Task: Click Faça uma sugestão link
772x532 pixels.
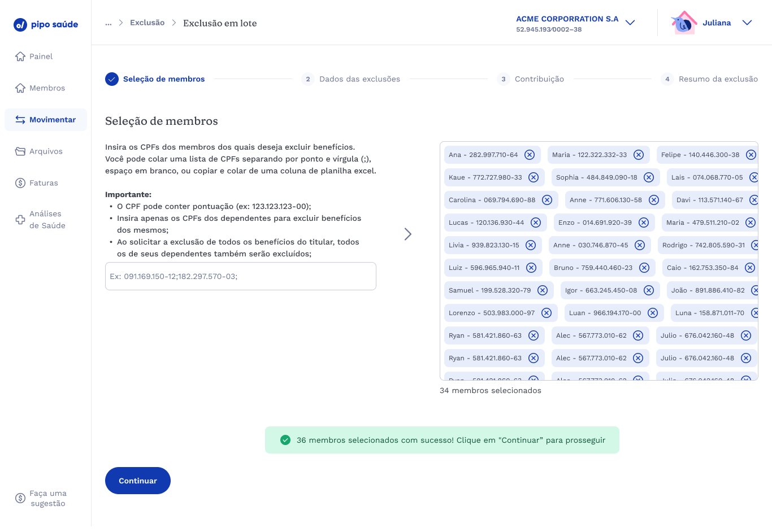Action: coord(47,498)
